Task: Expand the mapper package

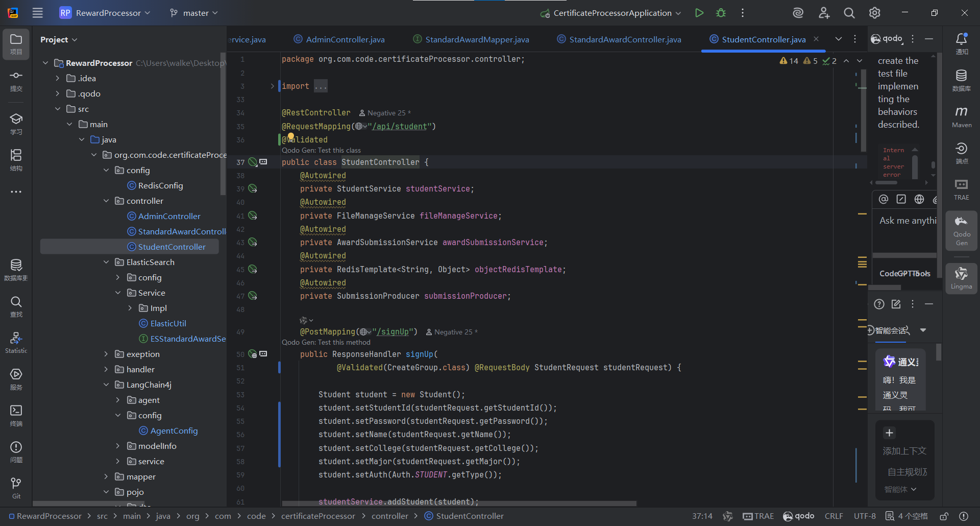Action: point(106,476)
